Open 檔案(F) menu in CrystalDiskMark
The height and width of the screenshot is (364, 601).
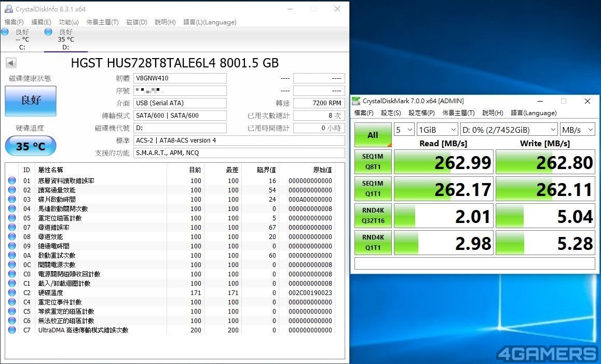click(364, 113)
